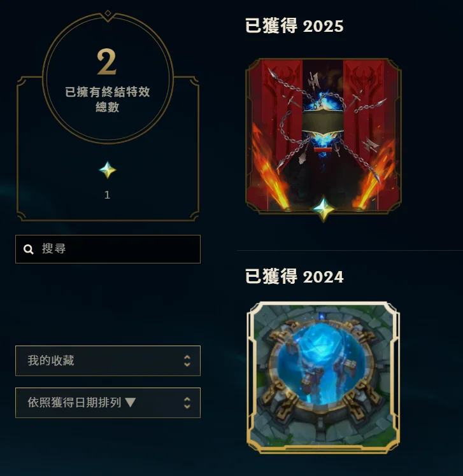
Task: Select the 2025 red banner finisher thumbnail
Action: point(324,136)
